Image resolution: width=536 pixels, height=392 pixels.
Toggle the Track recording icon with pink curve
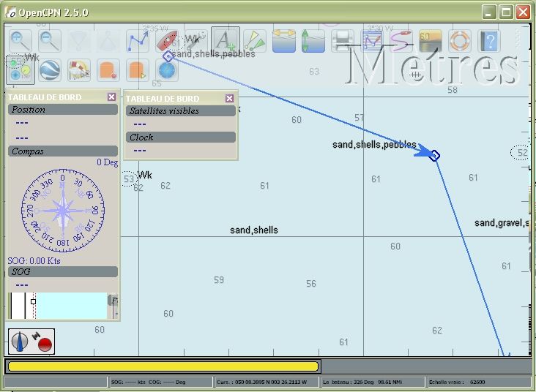point(401,41)
